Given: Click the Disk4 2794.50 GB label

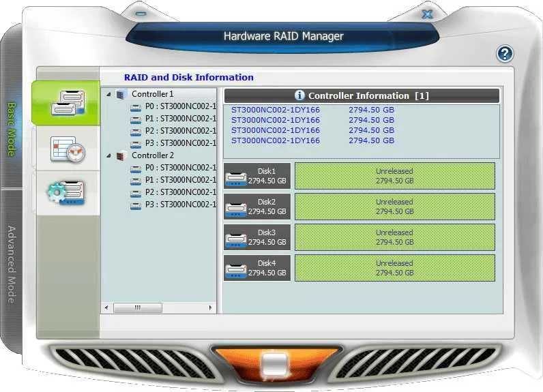Looking at the screenshot, I should [267, 268].
